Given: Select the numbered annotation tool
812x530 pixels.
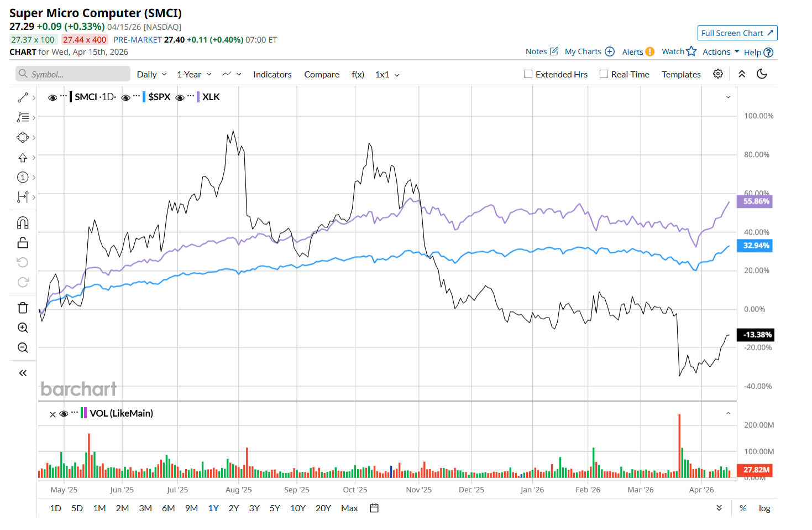Looking at the screenshot, I should pos(23,178).
